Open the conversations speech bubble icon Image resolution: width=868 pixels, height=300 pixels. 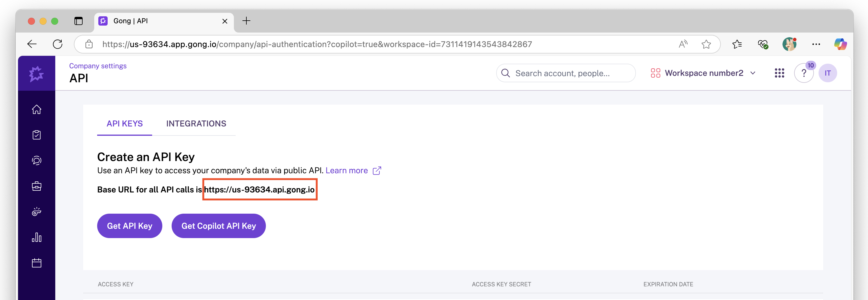pos(36,160)
